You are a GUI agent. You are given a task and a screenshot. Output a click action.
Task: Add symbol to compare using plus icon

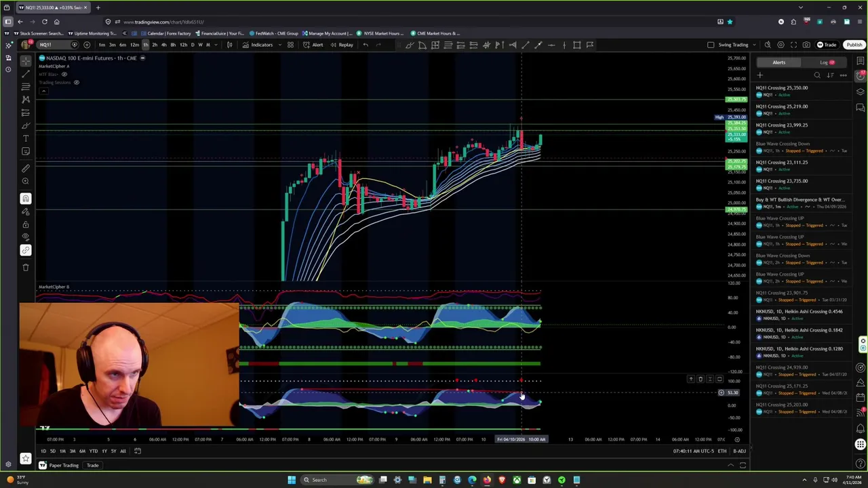point(87,45)
